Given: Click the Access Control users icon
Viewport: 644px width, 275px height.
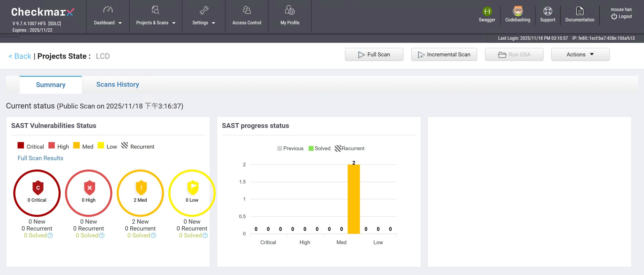Looking at the screenshot, I should click(247, 10).
